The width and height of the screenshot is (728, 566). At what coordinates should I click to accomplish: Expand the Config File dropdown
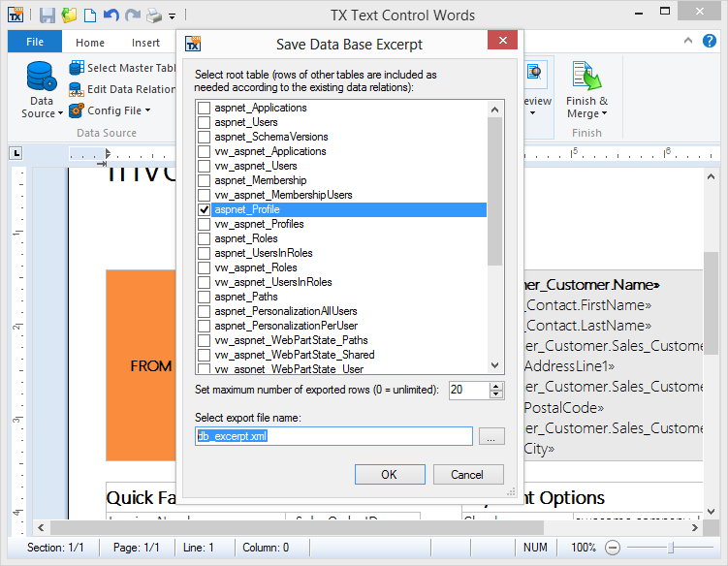111,110
